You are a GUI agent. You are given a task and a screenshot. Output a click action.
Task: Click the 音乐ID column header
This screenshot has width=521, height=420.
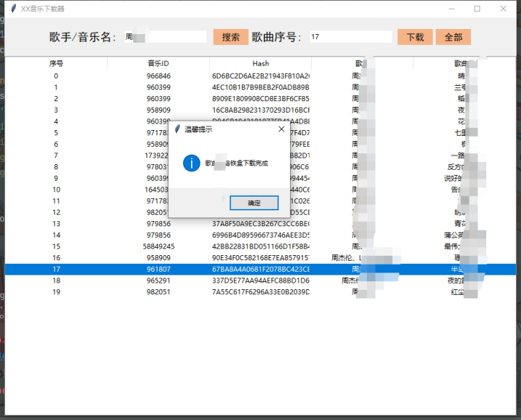[x=158, y=64]
